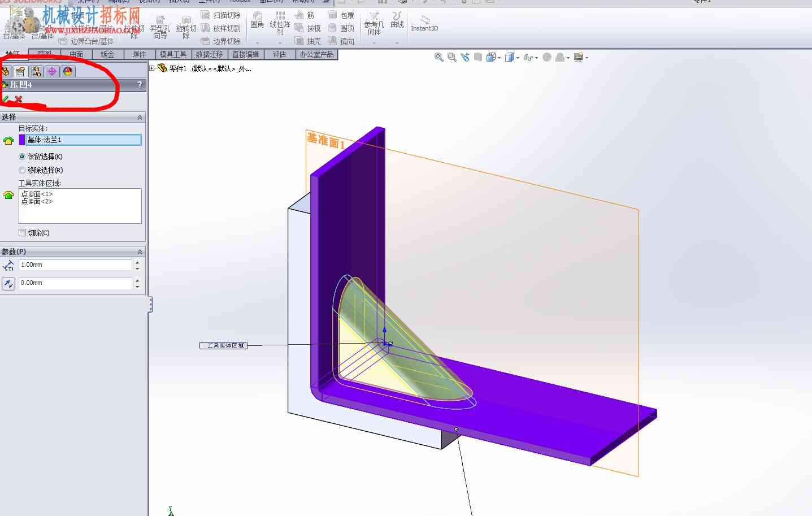Click the purple 基体-法兰1 target body field
The height and width of the screenshot is (516, 812).
[x=84, y=140]
